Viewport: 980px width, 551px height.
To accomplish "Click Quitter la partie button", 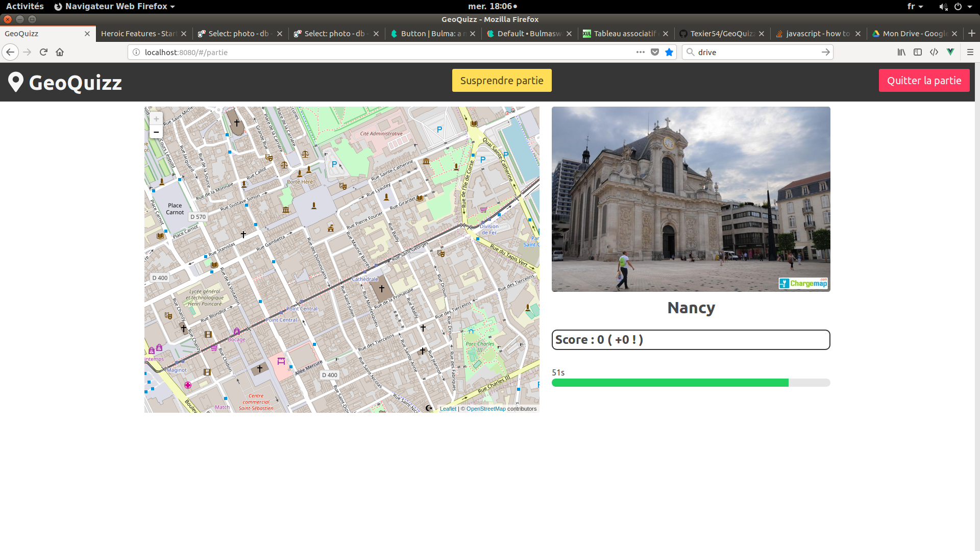I will (x=924, y=81).
